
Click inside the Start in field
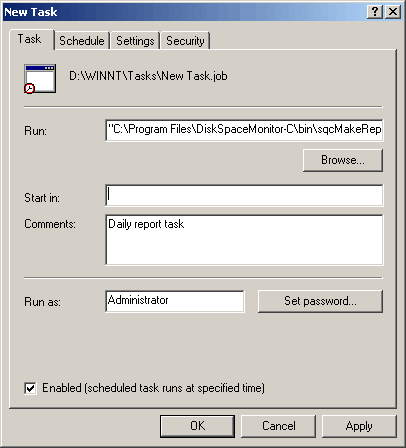pyautogui.click(x=244, y=195)
